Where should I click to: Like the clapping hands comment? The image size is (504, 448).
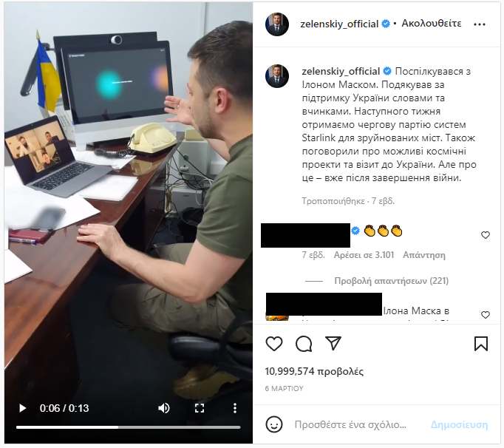pos(485,235)
